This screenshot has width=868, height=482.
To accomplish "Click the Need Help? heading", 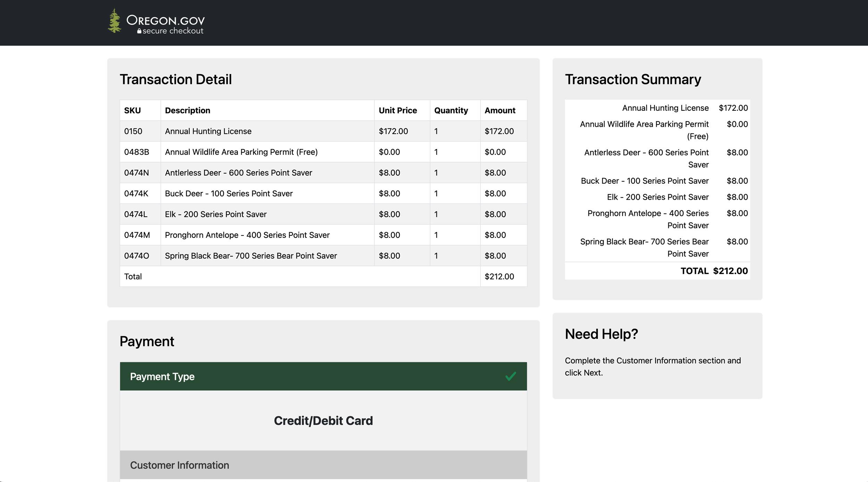I will [601, 334].
